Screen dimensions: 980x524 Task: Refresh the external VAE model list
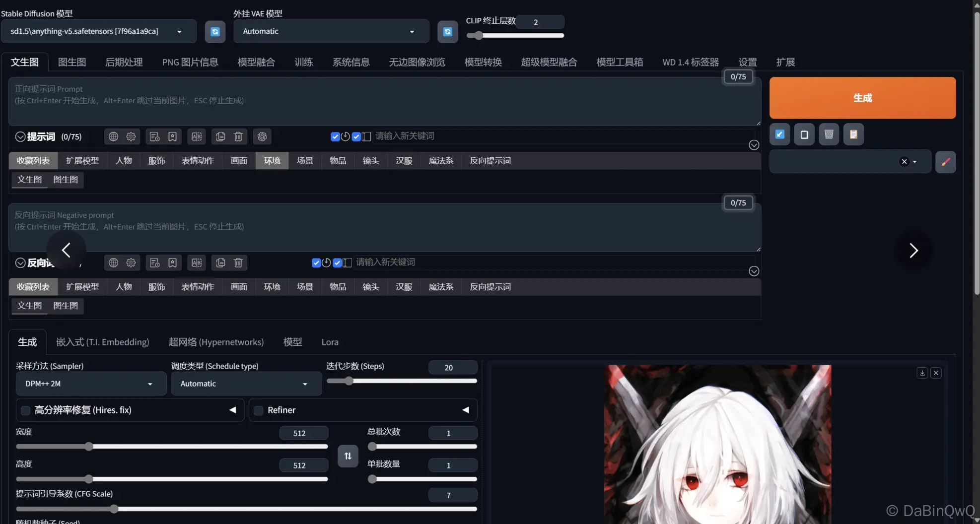(x=447, y=31)
